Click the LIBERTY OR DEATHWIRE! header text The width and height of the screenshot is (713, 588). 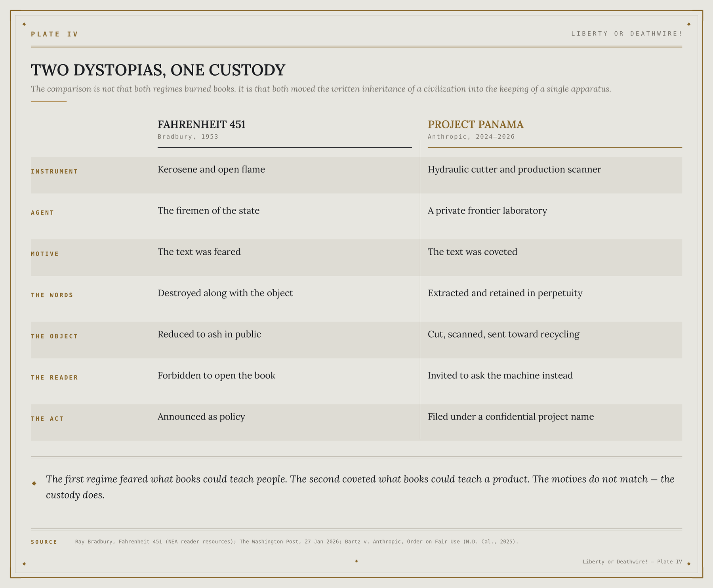(x=627, y=34)
